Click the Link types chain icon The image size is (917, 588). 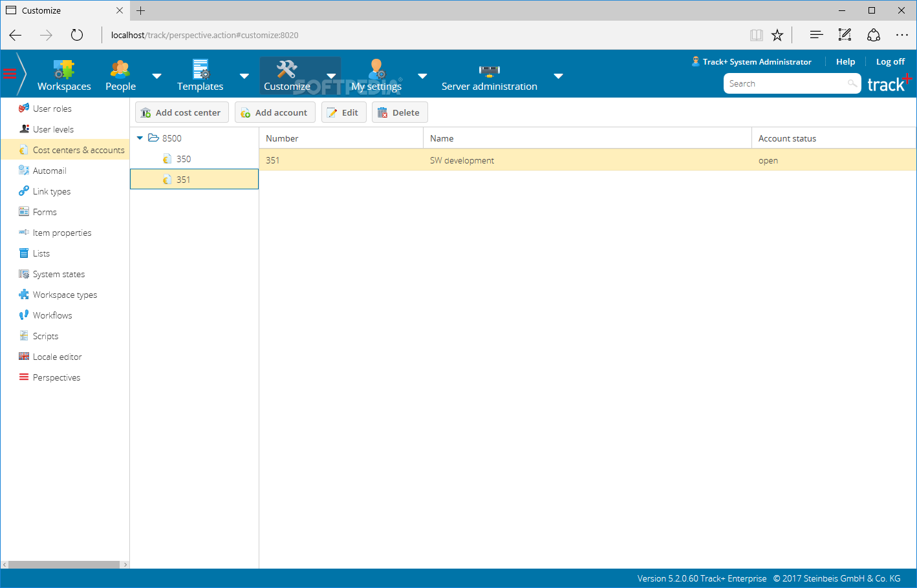click(24, 191)
